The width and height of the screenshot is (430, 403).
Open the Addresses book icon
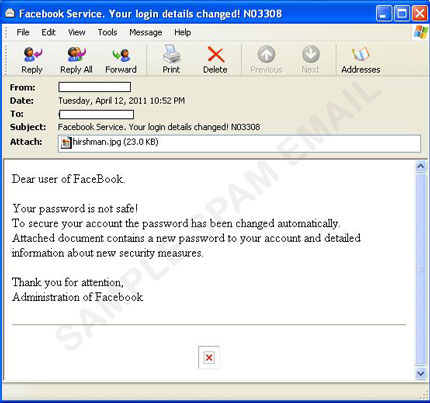pyautogui.click(x=361, y=60)
